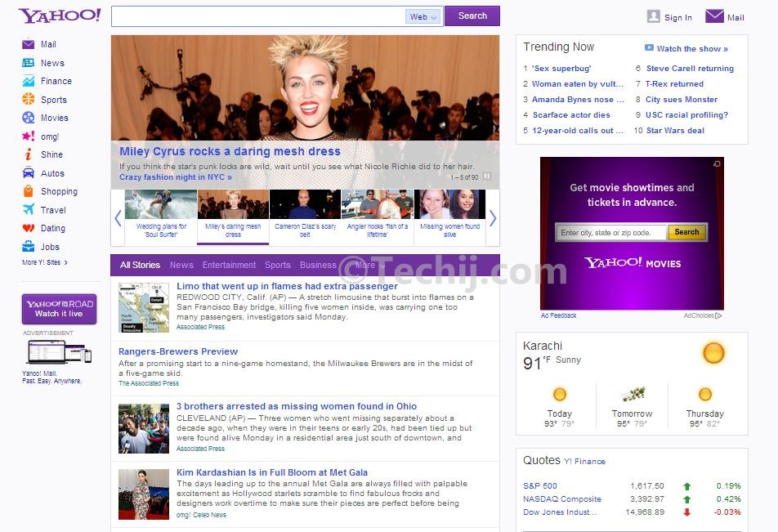Viewport: 778px width, 532px height.
Task: Click the Sports basketball icon
Action: [29, 99]
